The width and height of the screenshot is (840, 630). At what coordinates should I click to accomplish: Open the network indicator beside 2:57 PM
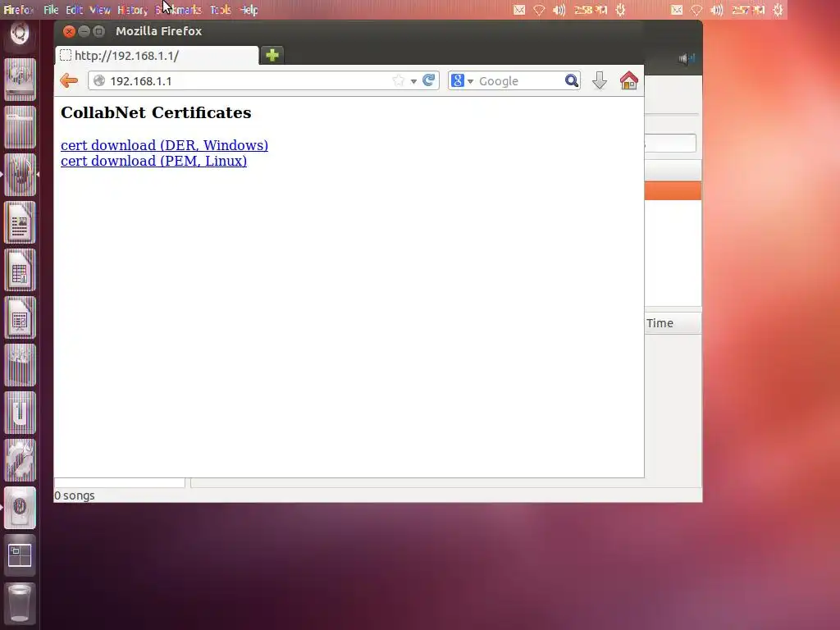pos(696,10)
